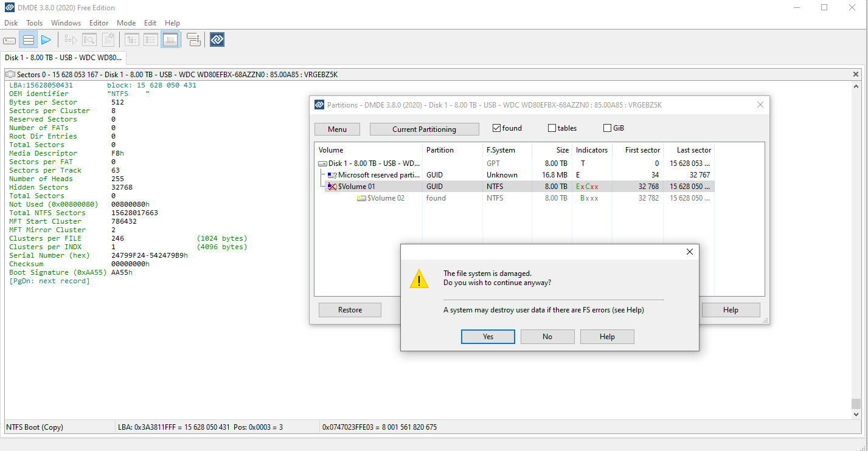Select the found $Volume 02 row
The width and height of the screenshot is (868, 451).
point(515,198)
